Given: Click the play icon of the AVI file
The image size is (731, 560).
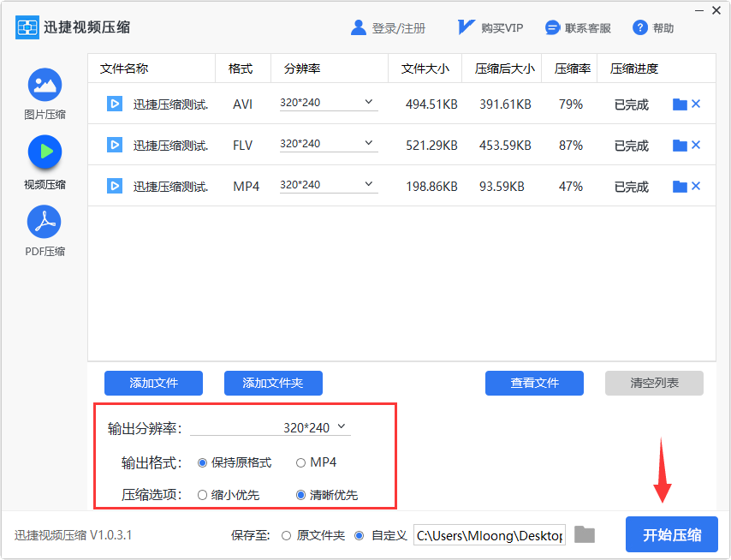Looking at the screenshot, I should click(x=115, y=104).
